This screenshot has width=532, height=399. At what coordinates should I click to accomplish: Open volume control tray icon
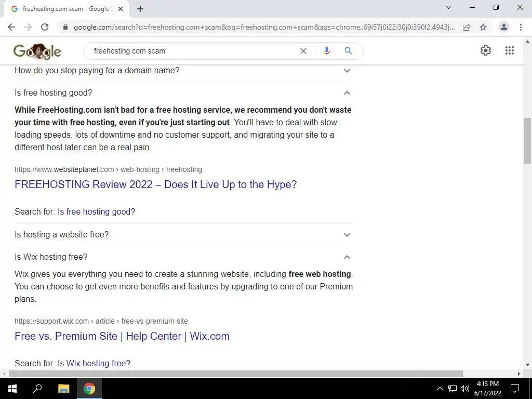[x=465, y=389]
